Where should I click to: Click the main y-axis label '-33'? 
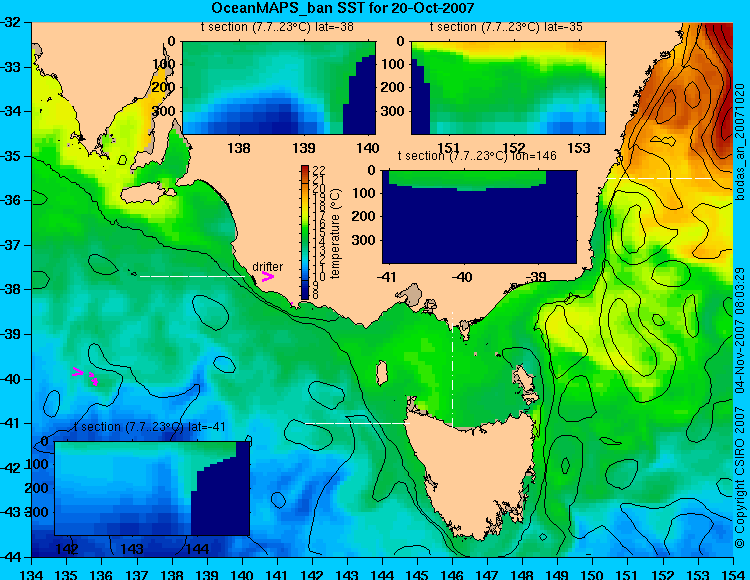pyautogui.click(x=10, y=67)
